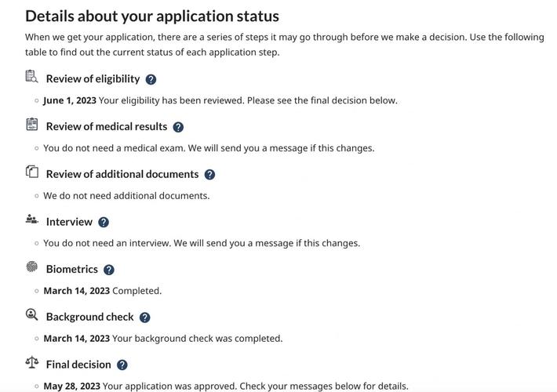Viewport: 557px width, 392px height.
Task: Select the June 1, 2023 eligibility entry
Action: (x=220, y=100)
